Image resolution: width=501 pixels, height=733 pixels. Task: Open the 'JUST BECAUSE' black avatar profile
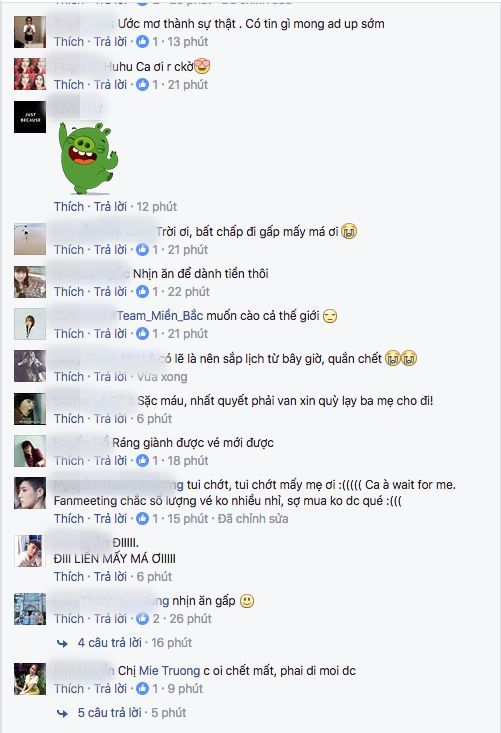30,117
